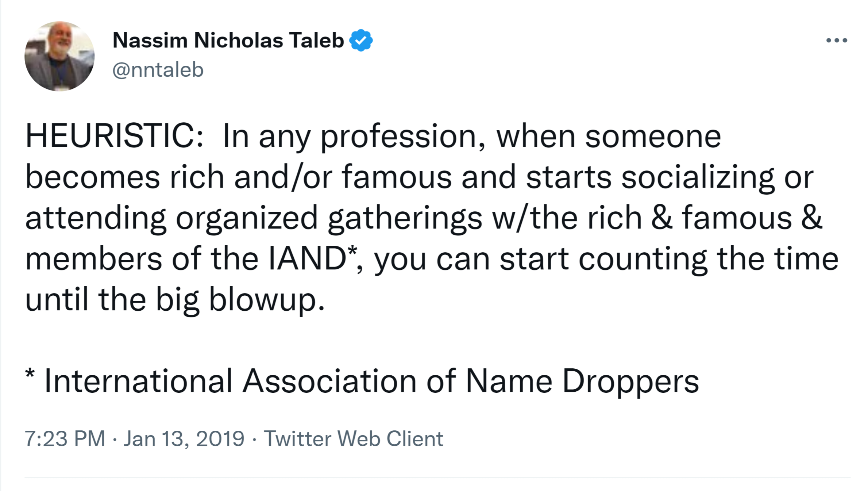Image resolution: width=868 pixels, height=491 pixels.
Task: Click the word "International" in the footnote
Action: tap(138, 381)
